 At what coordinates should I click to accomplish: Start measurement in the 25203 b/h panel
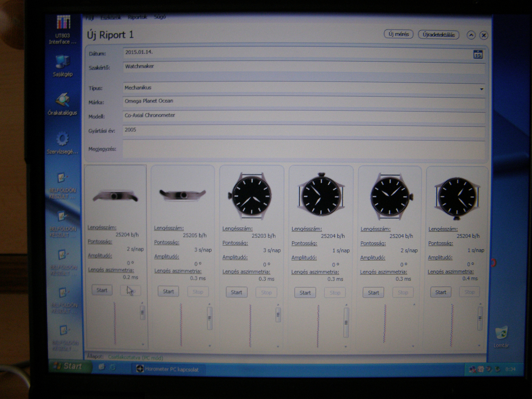pos(236,292)
